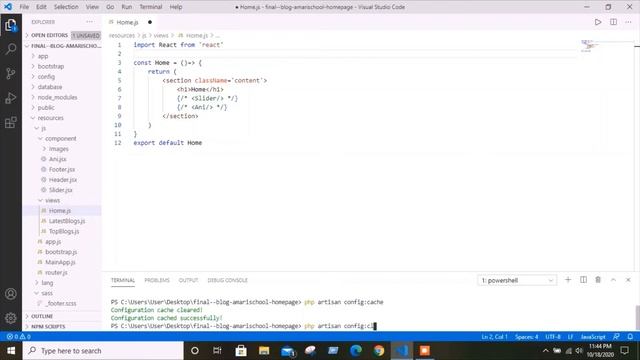Open the Run and Debug view
This screenshot has width=640, height=360.
(x=11, y=98)
